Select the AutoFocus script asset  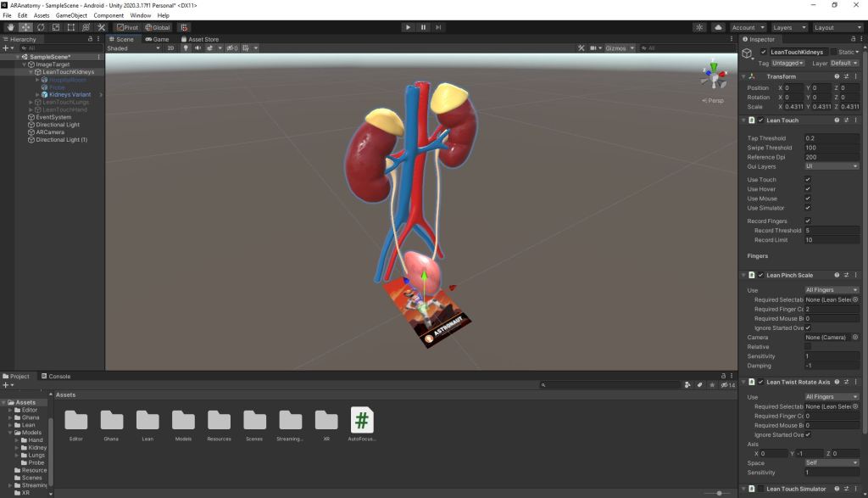click(362, 425)
